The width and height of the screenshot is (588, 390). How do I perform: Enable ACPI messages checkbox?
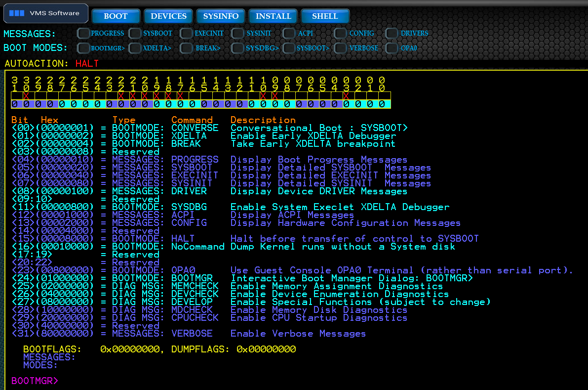click(x=289, y=34)
